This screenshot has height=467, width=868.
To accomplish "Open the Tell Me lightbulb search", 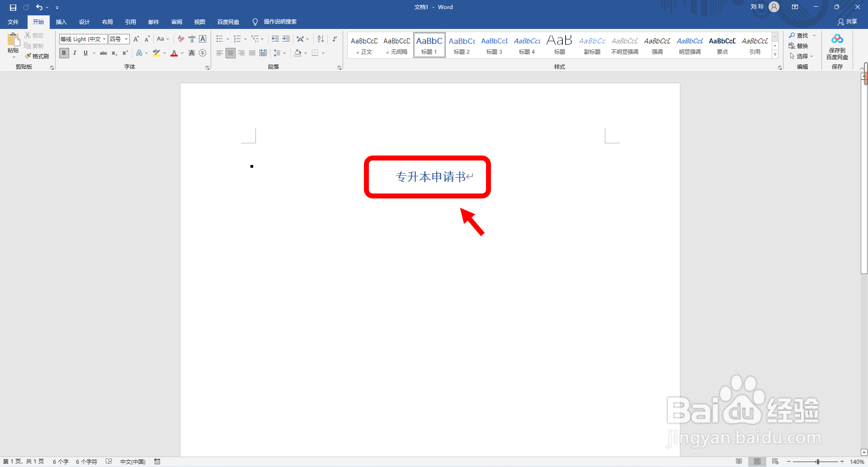I will [255, 22].
